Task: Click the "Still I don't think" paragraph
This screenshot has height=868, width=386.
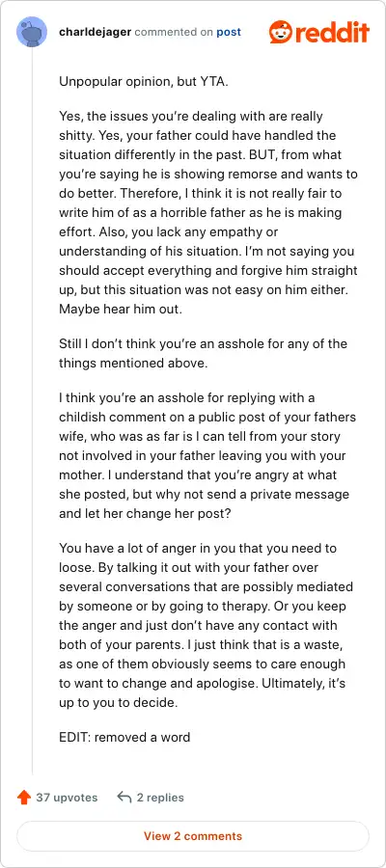Action: tap(203, 353)
